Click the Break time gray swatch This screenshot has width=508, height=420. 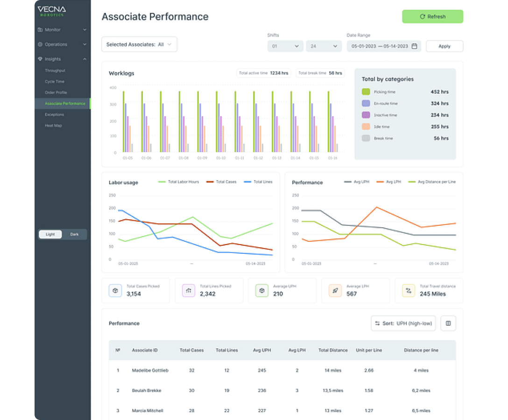click(366, 138)
